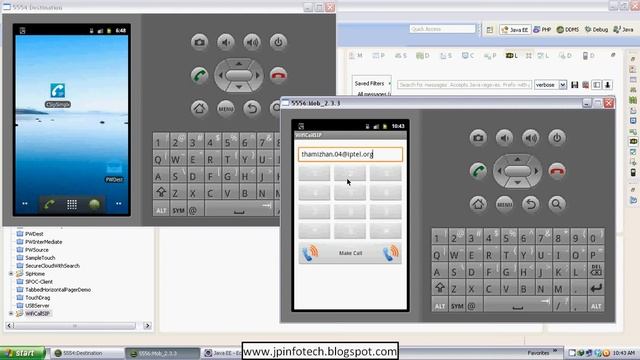Click green call key on 5556 emulator
The width and height of the screenshot is (640, 360).
click(478, 171)
